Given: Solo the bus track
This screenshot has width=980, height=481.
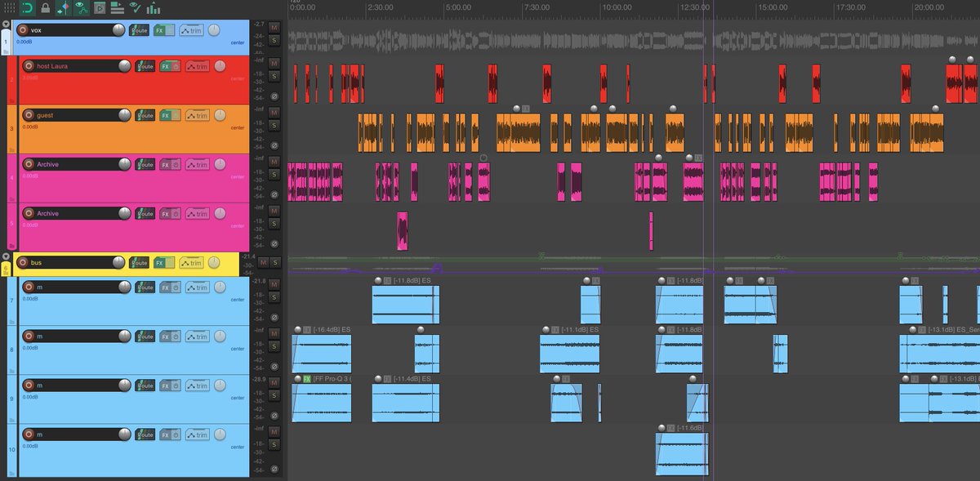Looking at the screenshot, I should [276, 262].
